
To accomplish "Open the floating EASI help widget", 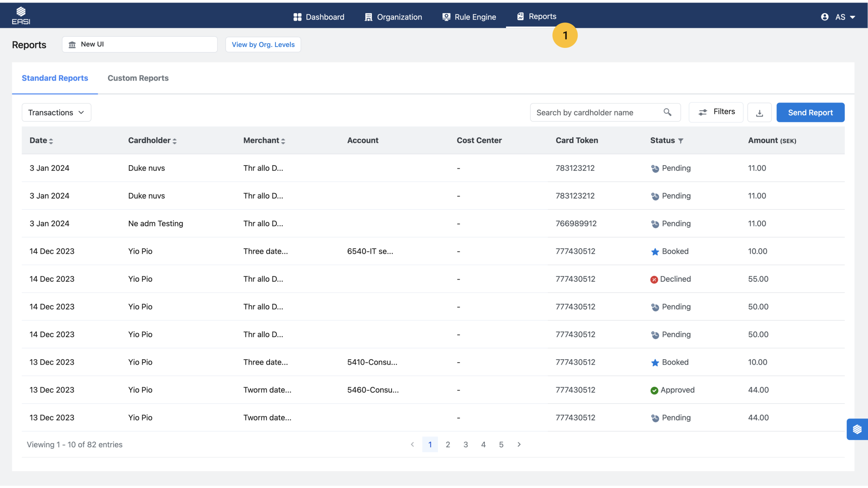I will [x=857, y=429].
